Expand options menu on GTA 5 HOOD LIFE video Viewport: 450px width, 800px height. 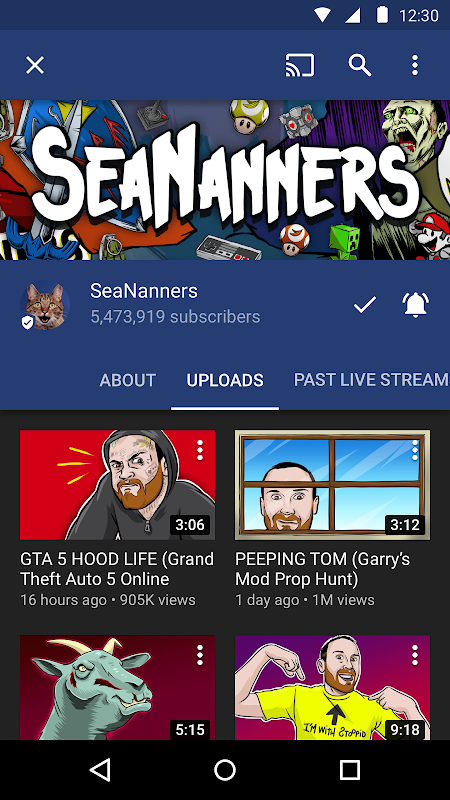[200, 450]
